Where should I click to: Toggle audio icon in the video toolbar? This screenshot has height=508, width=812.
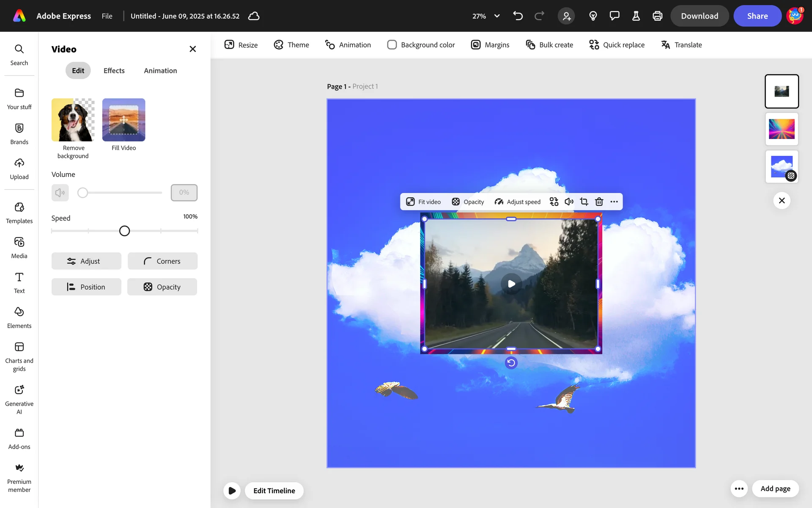click(x=569, y=202)
